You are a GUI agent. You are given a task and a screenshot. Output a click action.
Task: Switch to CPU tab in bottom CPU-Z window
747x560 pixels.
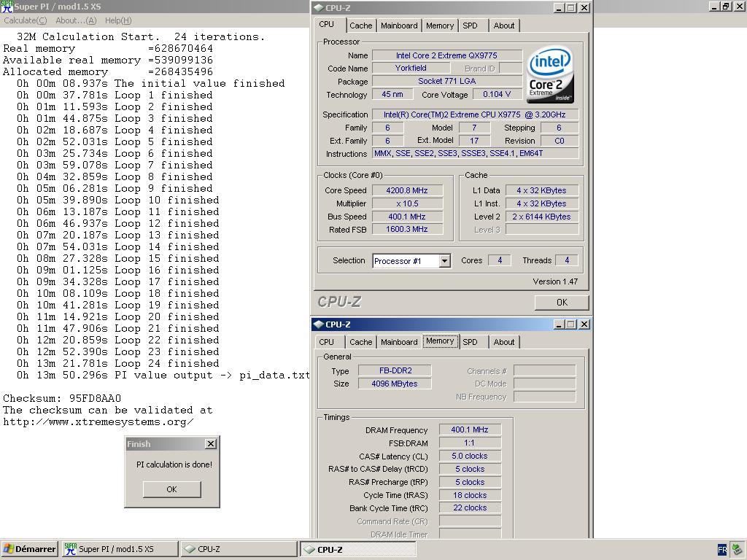(x=327, y=342)
